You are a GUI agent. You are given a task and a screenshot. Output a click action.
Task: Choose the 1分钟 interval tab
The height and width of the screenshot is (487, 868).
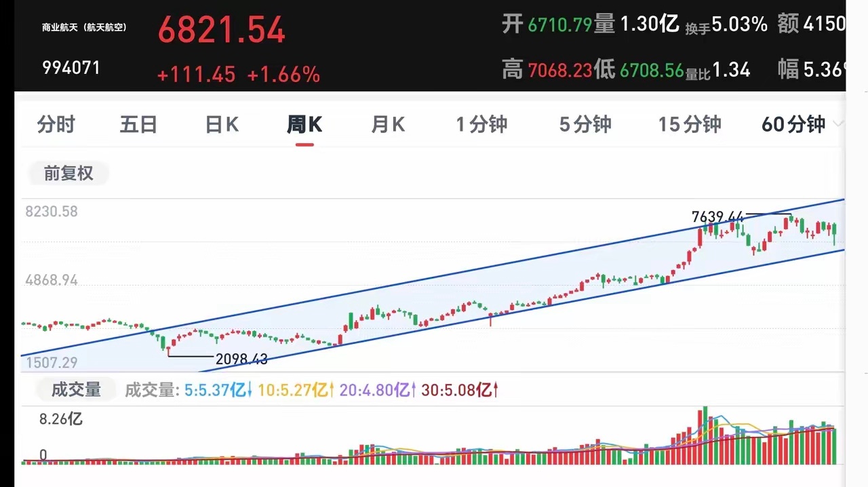[x=481, y=125]
